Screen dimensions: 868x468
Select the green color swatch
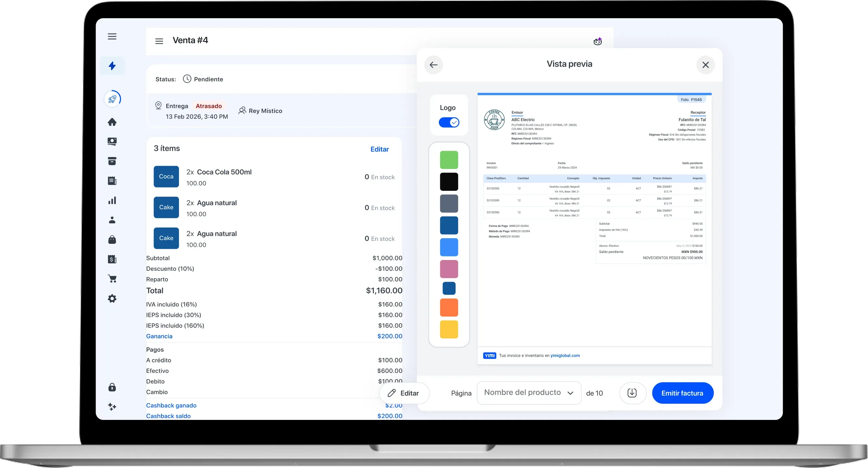coord(449,160)
